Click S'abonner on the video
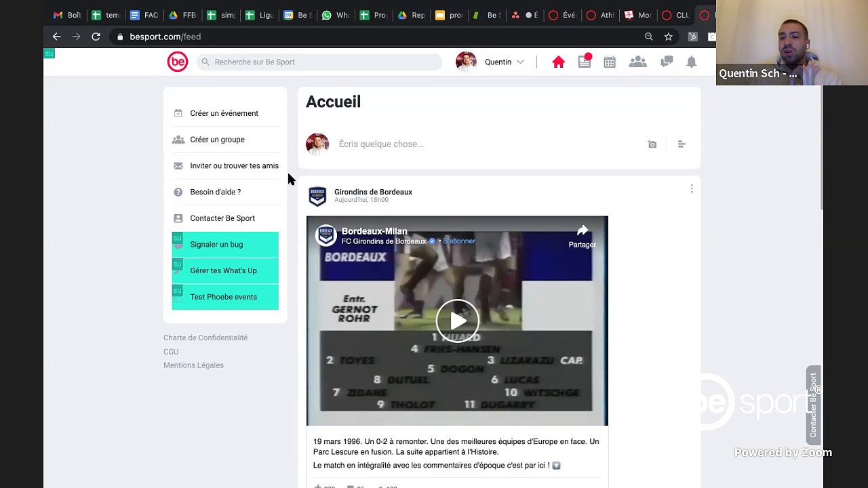Image resolution: width=868 pixels, height=488 pixels. coord(459,241)
